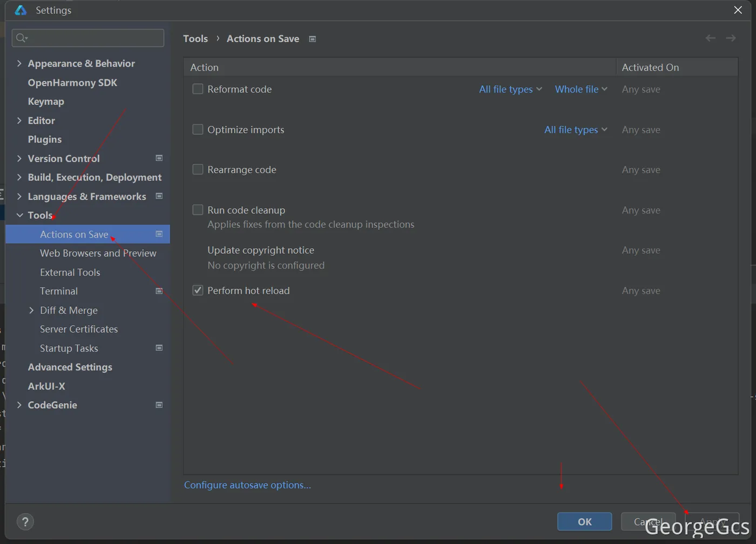Open the Whole file dropdown

pyautogui.click(x=581, y=89)
